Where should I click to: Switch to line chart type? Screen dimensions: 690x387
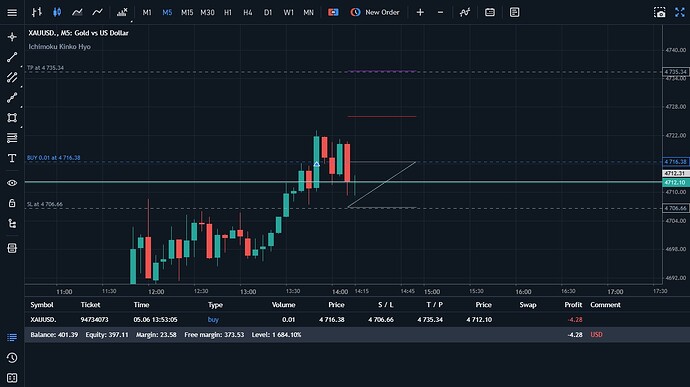pos(97,12)
